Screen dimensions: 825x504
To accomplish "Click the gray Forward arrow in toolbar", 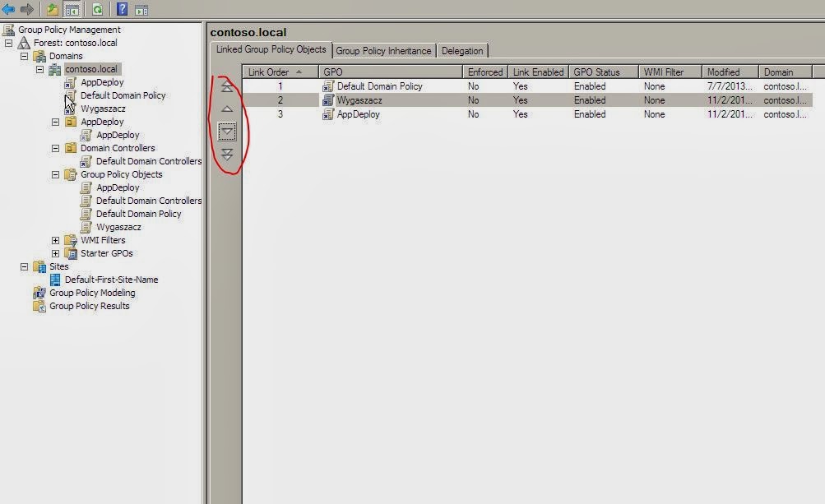I will [26, 9].
